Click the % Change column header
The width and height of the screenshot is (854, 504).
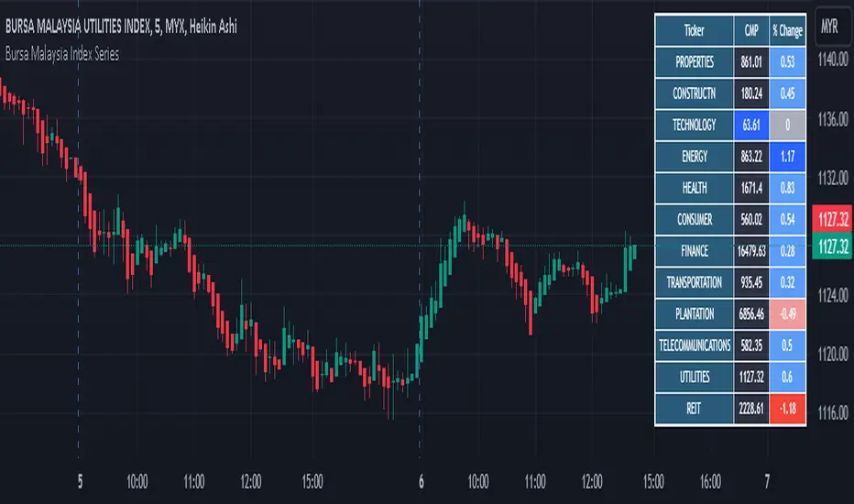[787, 30]
